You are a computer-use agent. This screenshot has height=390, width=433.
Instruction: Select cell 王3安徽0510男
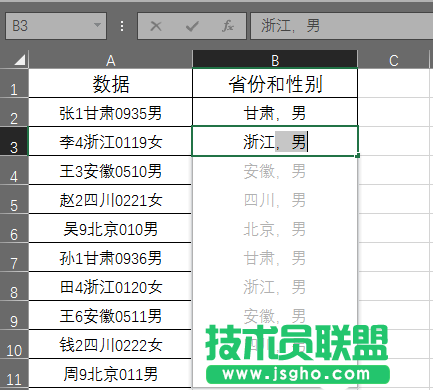click(110, 170)
